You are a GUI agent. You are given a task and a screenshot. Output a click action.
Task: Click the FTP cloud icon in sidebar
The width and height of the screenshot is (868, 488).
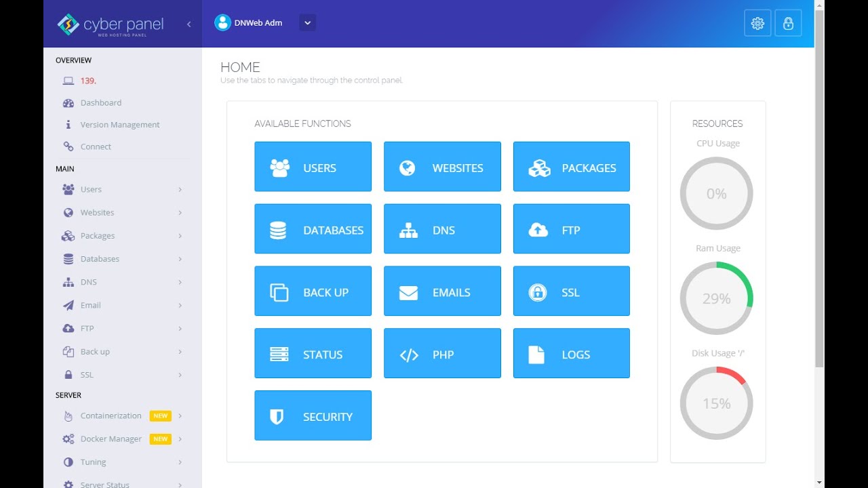click(x=68, y=329)
